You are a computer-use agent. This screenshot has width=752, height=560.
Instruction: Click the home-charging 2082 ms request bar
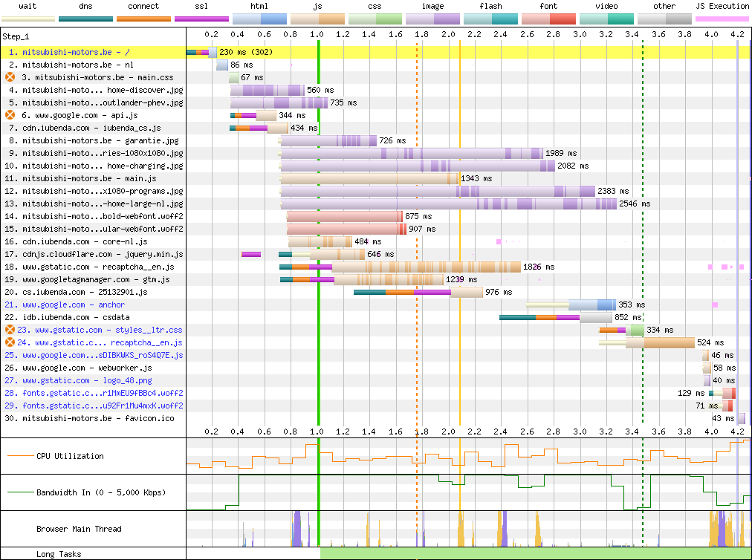click(418, 166)
